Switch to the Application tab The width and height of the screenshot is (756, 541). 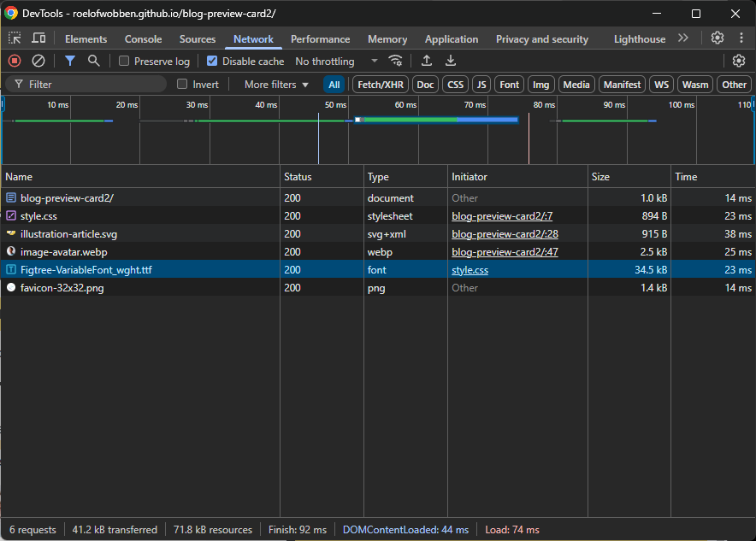click(x=452, y=39)
